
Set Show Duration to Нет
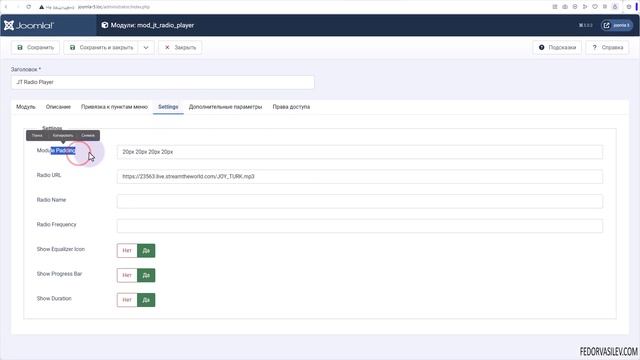(127, 300)
